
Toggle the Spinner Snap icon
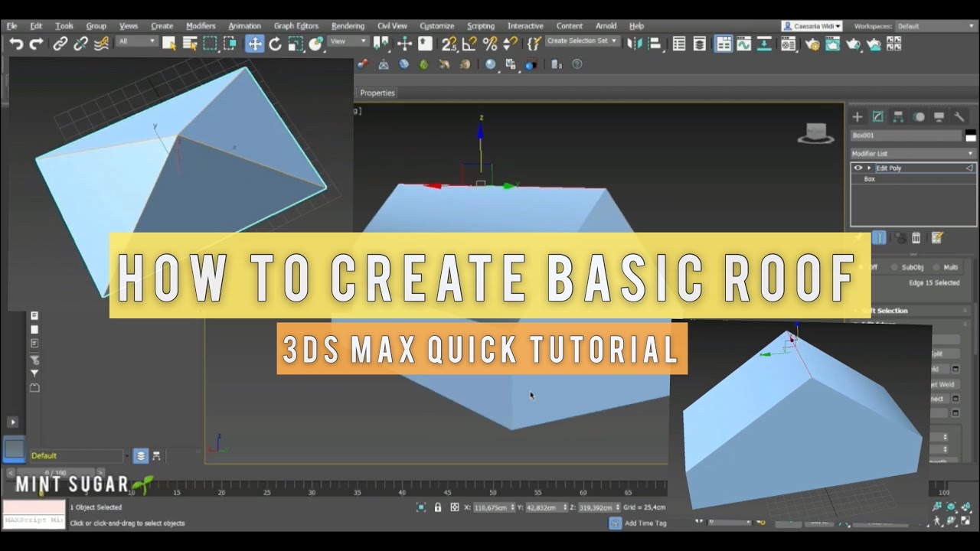point(510,44)
